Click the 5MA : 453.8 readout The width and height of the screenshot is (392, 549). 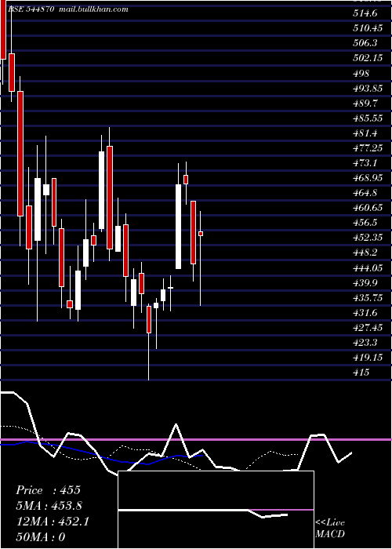pyautogui.click(x=49, y=506)
